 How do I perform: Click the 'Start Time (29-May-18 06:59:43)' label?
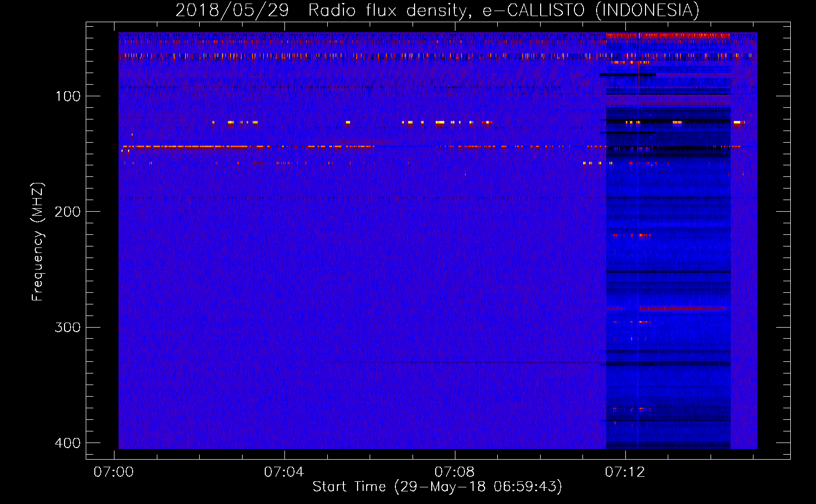pos(437,487)
